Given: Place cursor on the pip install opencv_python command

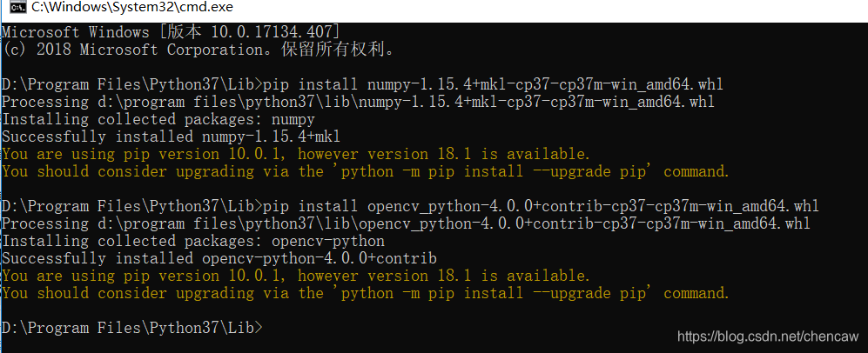Looking at the screenshot, I should coord(410,207).
